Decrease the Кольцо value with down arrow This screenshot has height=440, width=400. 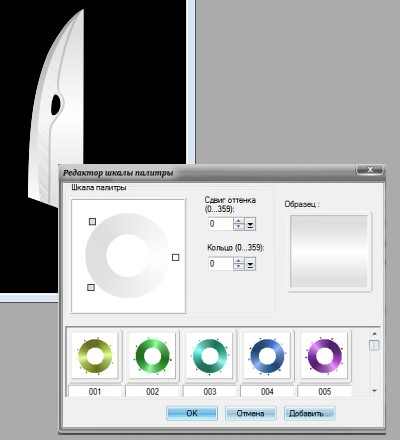pos(238,267)
